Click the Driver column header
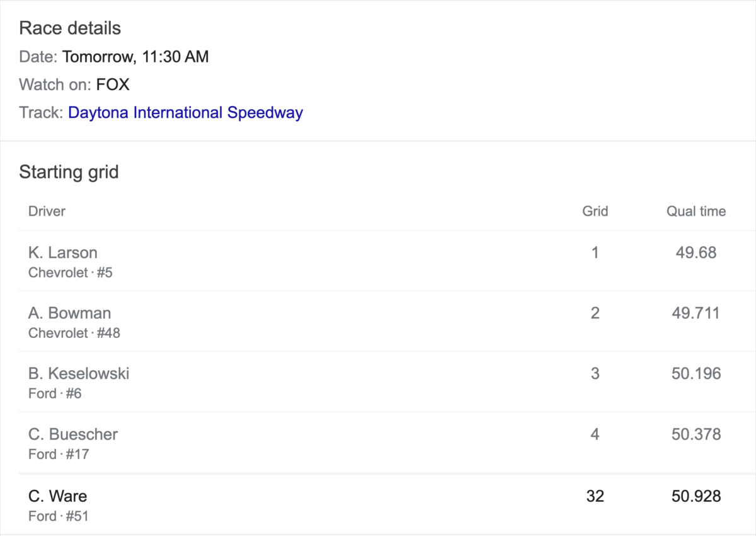756x536 pixels. [x=47, y=211]
